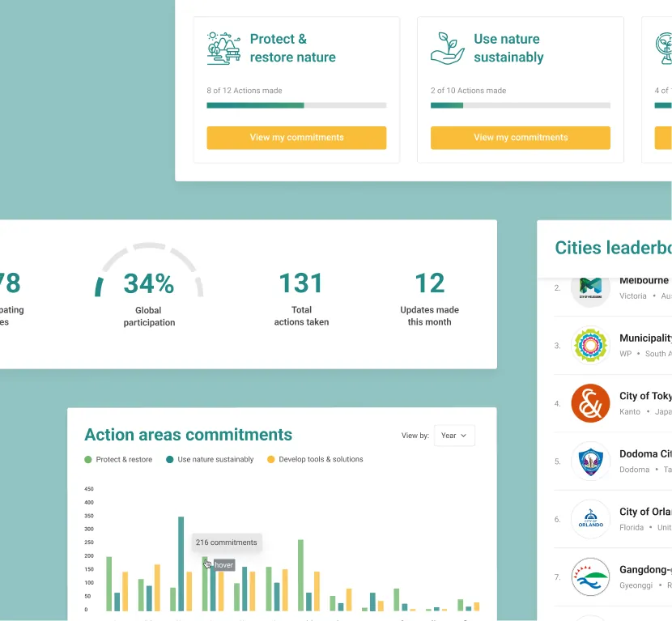The width and height of the screenshot is (672, 621).
Task: Click the Melbourne city logo in the leaderboard
Action: pyautogui.click(x=590, y=287)
